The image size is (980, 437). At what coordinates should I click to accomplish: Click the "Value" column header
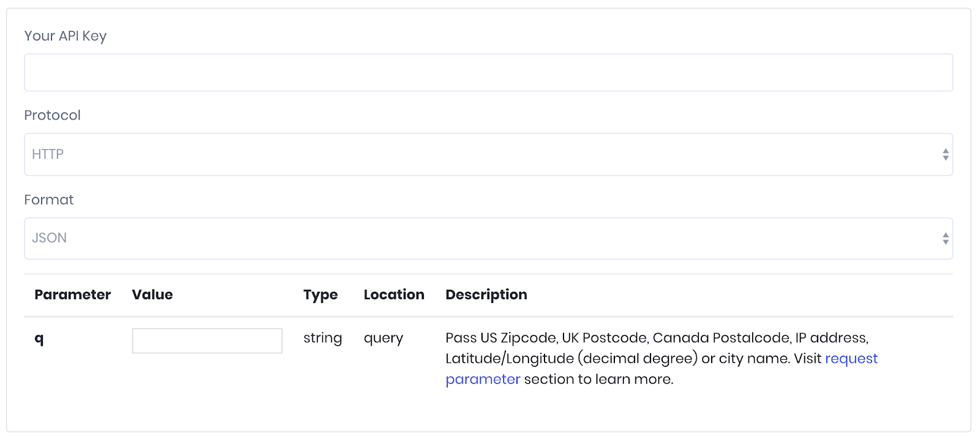(x=153, y=295)
